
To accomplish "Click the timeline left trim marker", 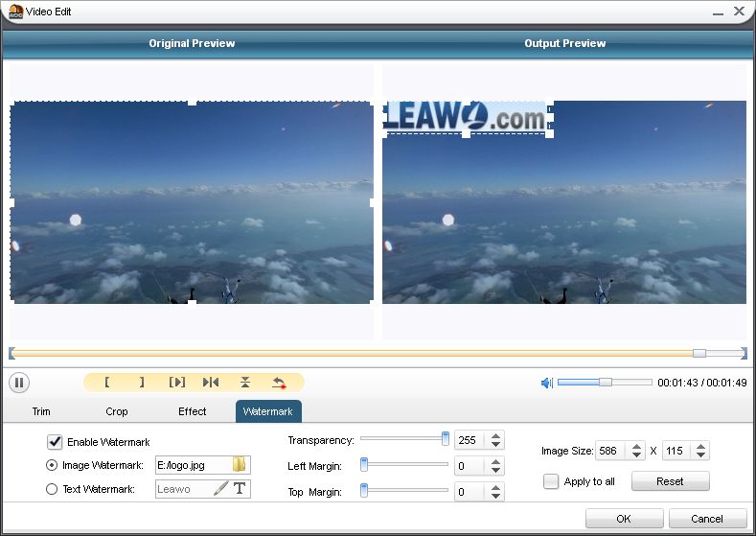I will point(11,353).
